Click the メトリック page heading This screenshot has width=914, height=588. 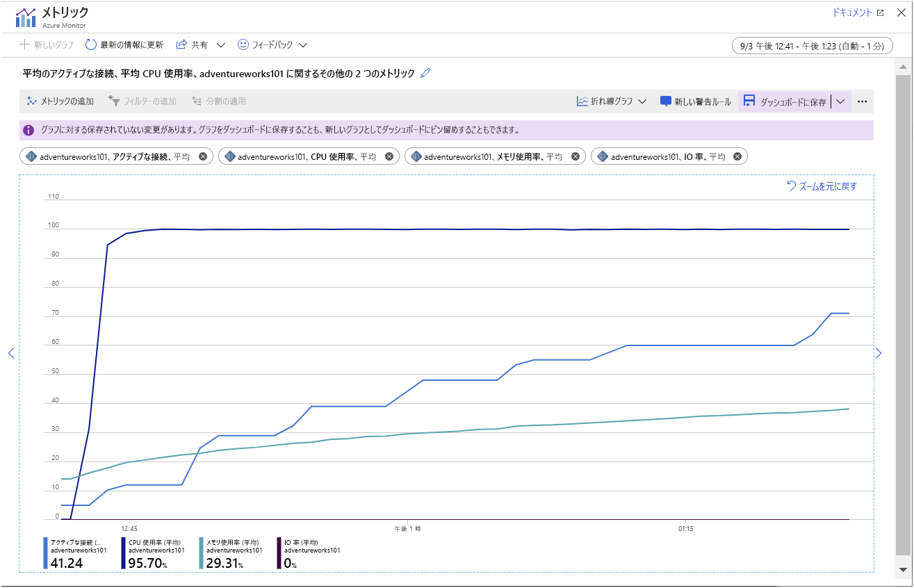pyautogui.click(x=65, y=12)
